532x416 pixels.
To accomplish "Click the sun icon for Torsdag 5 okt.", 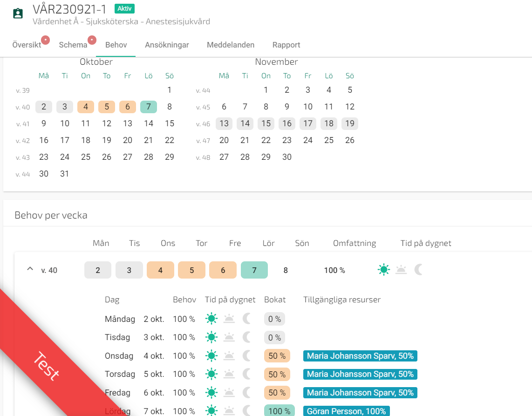I will coord(211,374).
